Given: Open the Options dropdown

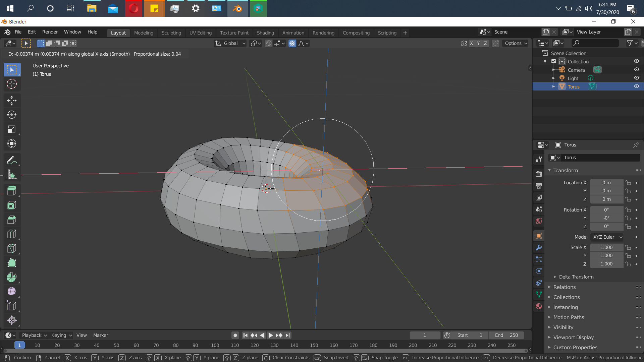Looking at the screenshot, I should click(x=516, y=44).
